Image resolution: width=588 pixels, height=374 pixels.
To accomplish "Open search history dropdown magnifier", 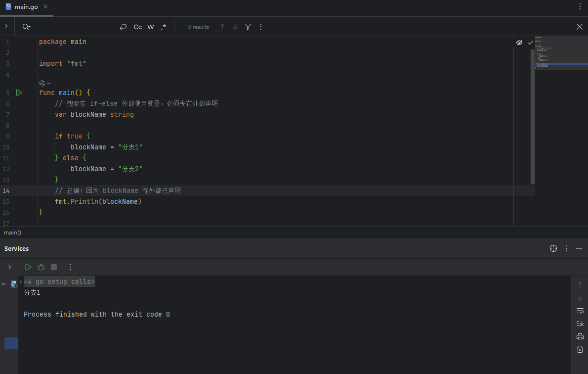I will 26,27.
